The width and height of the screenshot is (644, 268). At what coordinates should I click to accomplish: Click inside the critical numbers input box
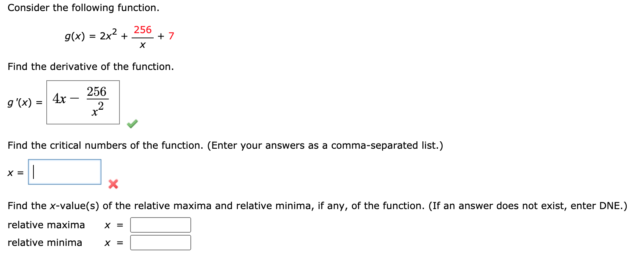click(64, 172)
